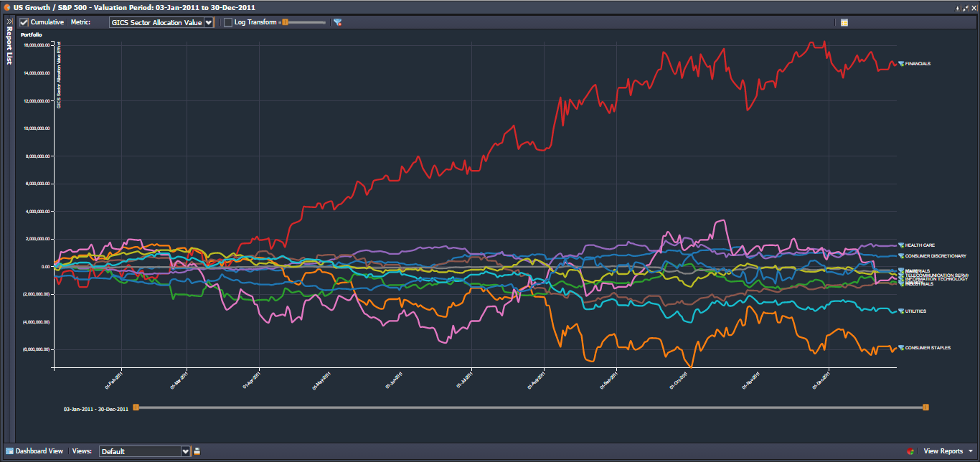Open the Views Default dropdown
The height and width of the screenshot is (462, 980).
click(186, 451)
